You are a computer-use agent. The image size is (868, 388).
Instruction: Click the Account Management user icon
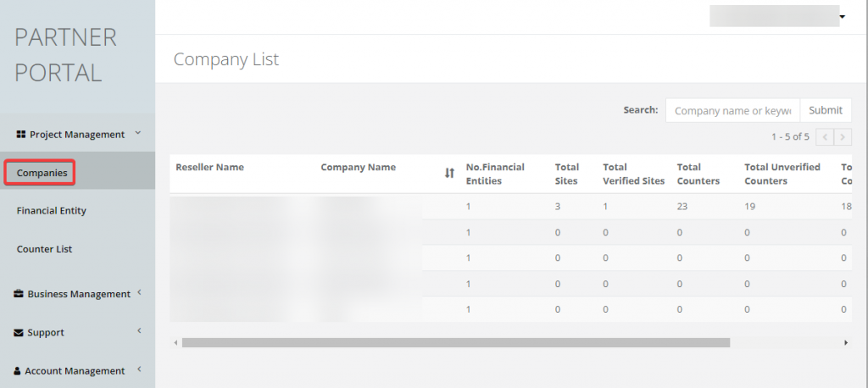18,371
